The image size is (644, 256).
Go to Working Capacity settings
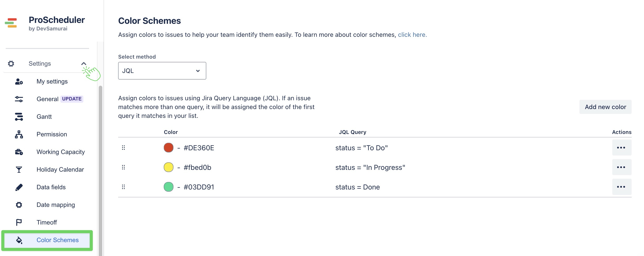(x=61, y=152)
